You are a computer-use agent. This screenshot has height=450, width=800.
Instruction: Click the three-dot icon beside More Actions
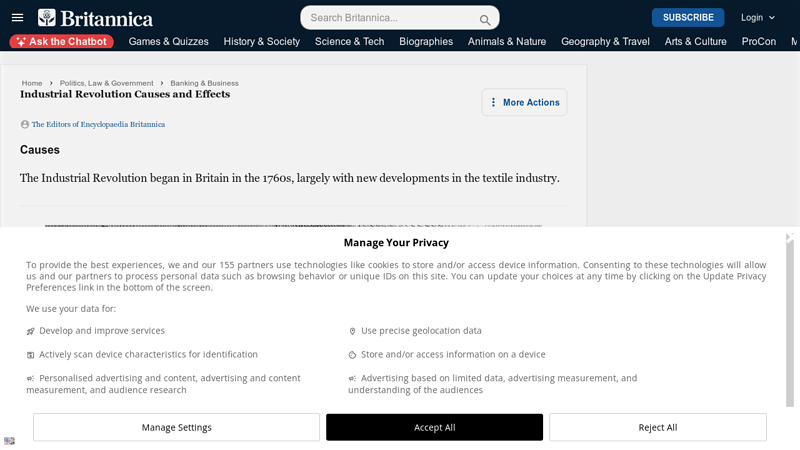[493, 102]
